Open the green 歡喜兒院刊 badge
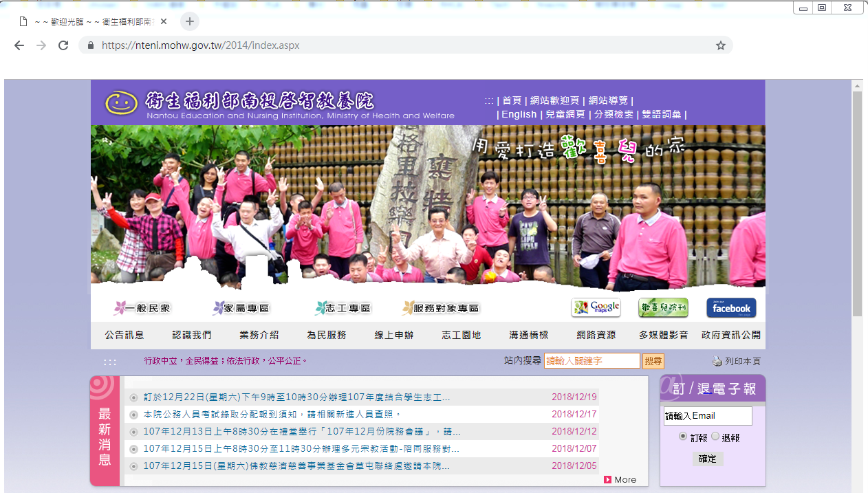This screenshot has width=868, height=493. [663, 307]
